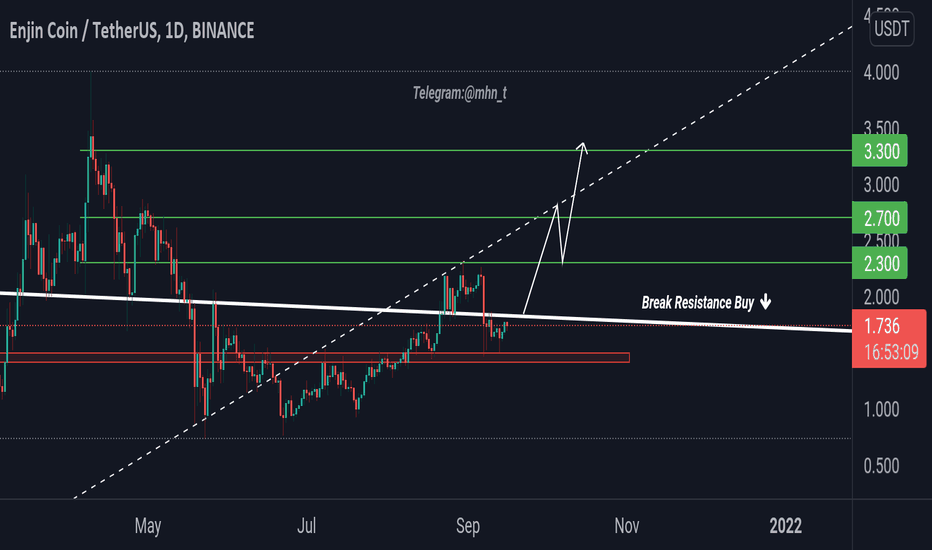Click the Jul label on time axis

[x=306, y=526]
